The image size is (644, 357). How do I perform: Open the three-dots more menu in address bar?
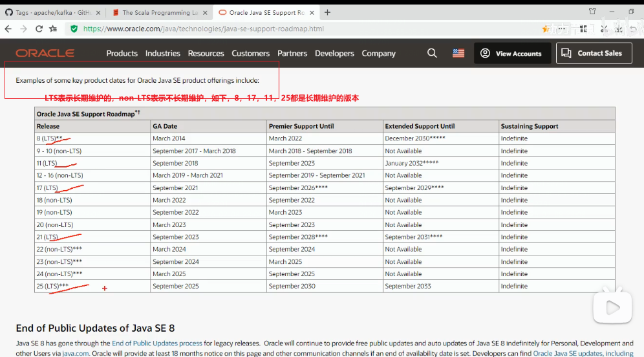(562, 28)
